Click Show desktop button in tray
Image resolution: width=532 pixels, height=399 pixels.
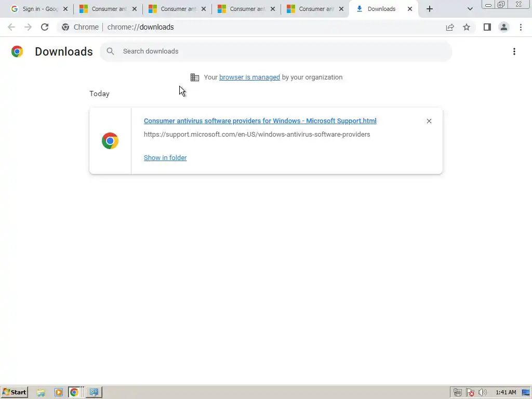(526, 393)
